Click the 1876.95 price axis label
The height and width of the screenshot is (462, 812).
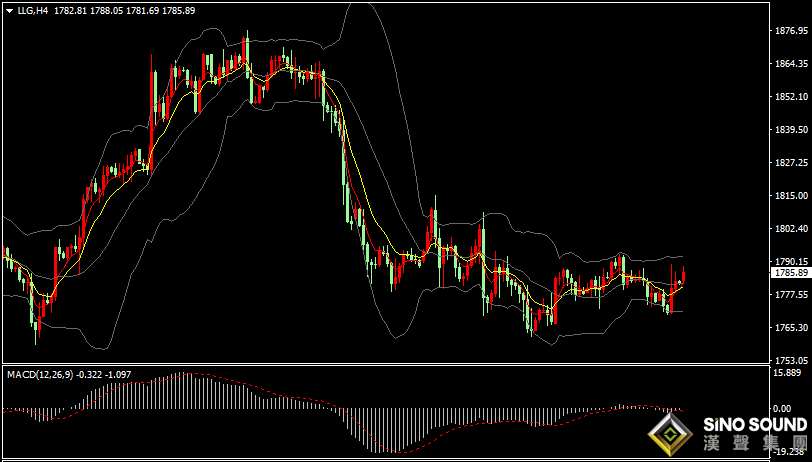(790, 31)
